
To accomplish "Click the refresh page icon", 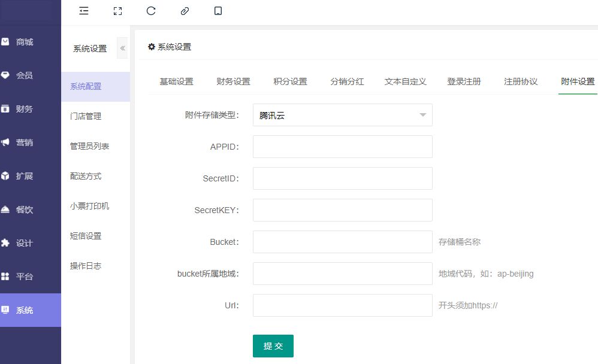I will (x=151, y=11).
